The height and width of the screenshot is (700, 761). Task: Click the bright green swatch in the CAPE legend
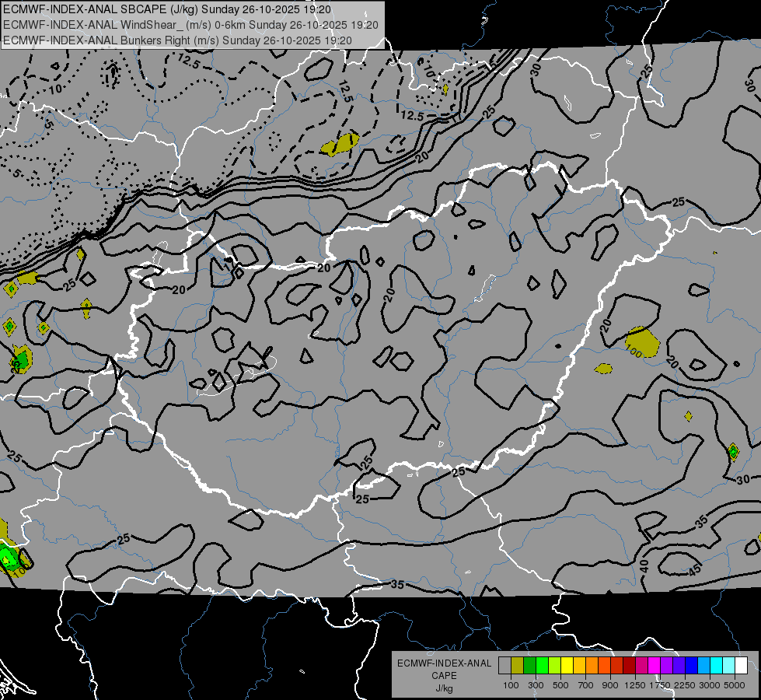pos(543,666)
